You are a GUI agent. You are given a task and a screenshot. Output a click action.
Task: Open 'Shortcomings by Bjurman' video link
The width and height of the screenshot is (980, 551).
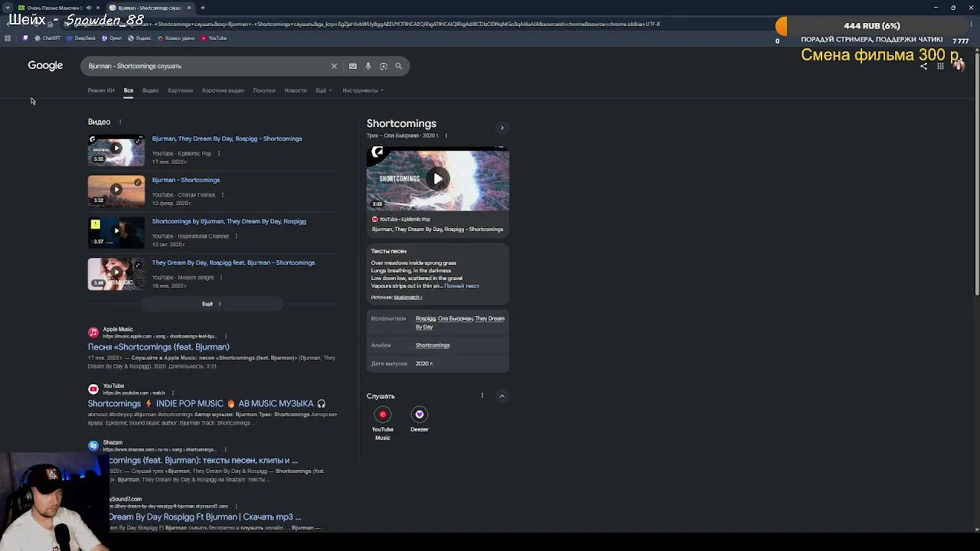tap(229, 221)
